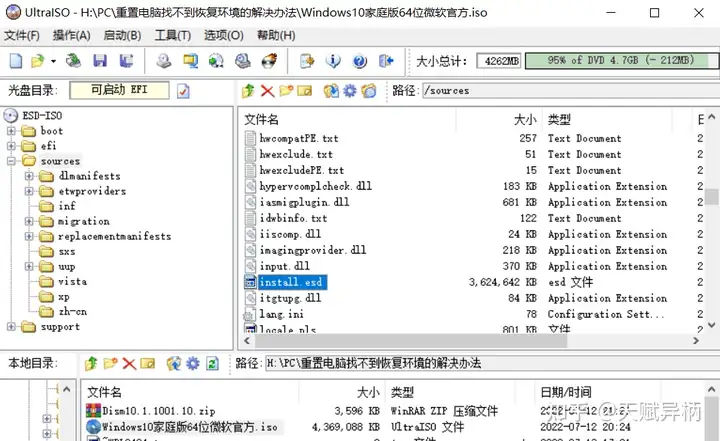Screen dimensions: 720x441
Task: Click the horizontal scrollbar in the disc file list
Action: 411,341
